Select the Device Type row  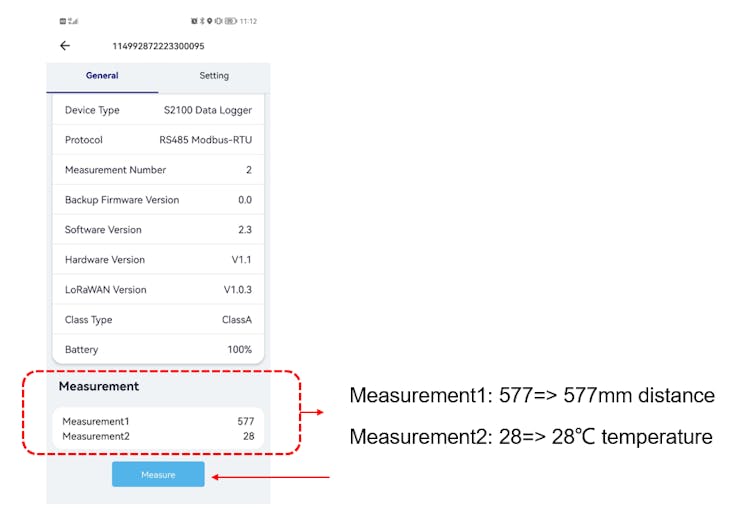[x=158, y=110]
